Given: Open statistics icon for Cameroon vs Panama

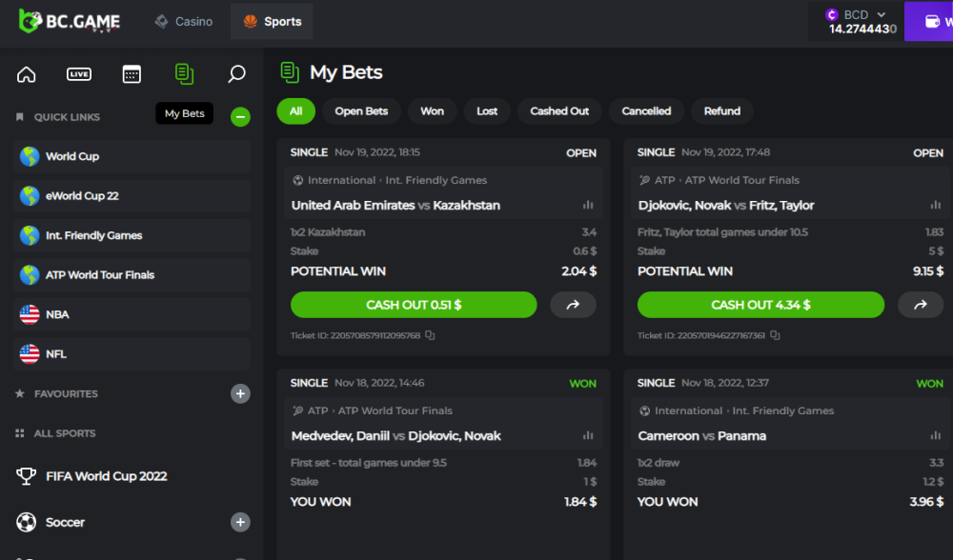Looking at the screenshot, I should 935,436.
